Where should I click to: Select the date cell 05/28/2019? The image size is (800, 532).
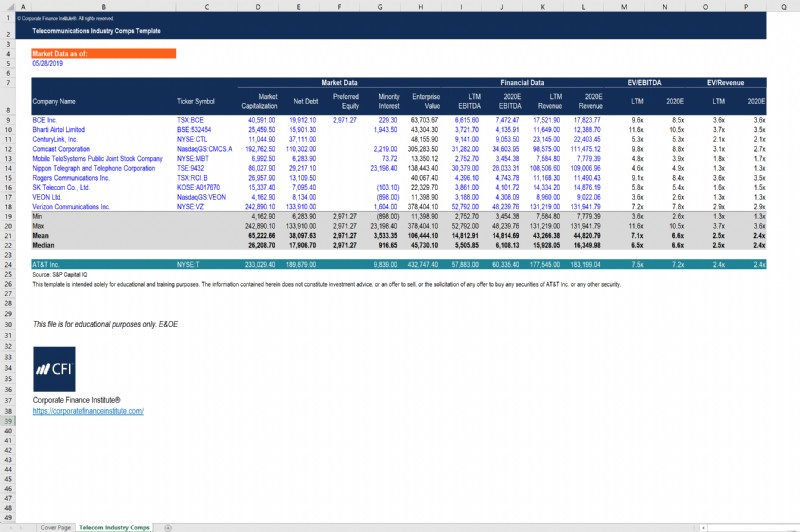(x=48, y=64)
